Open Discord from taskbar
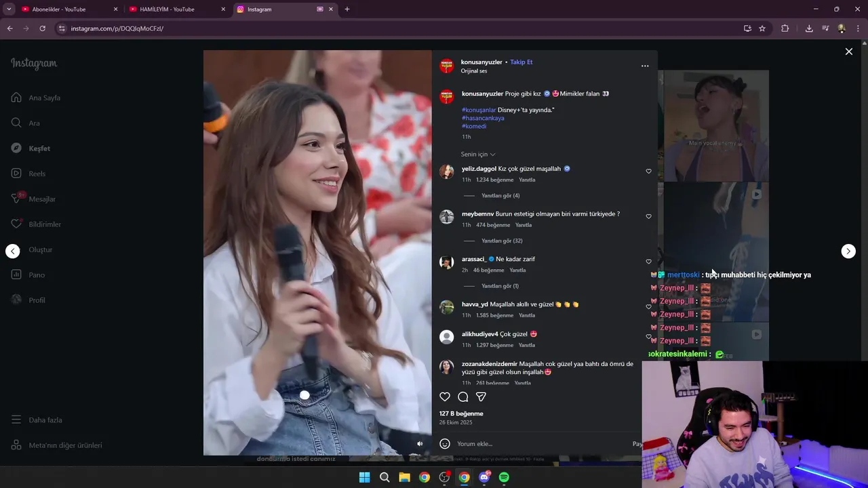 click(484, 477)
